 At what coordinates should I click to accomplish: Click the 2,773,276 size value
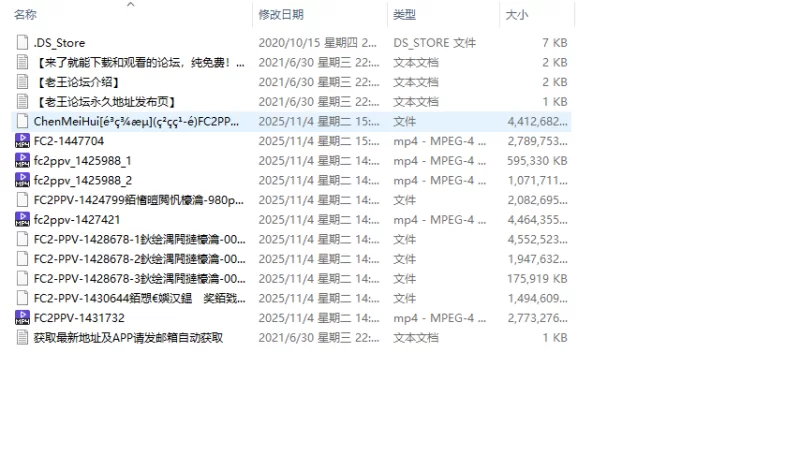point(537,318)
